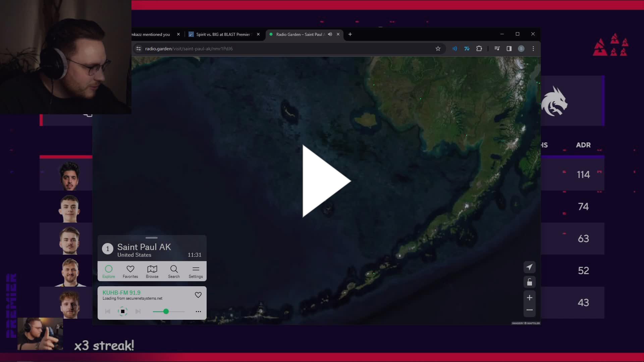The height and width of the screenshot is (362, 644).
Task: Click the ADR value 43
Action: 583,303
